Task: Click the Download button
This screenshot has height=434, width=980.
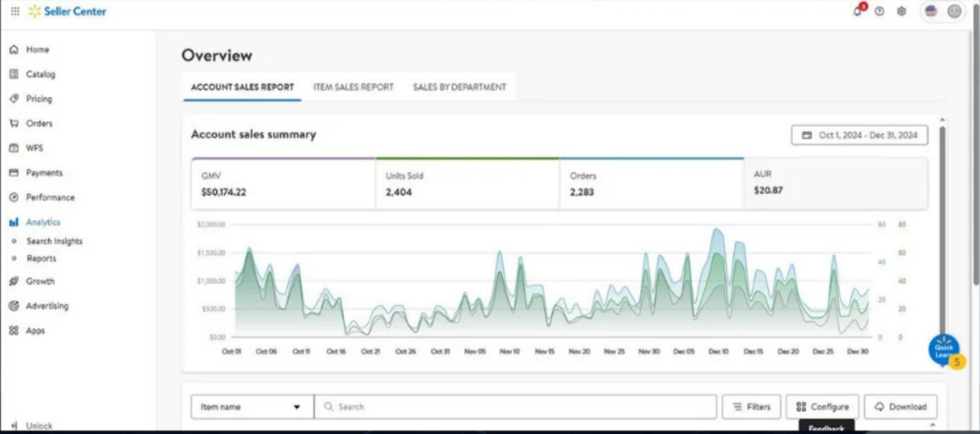Action: [x=900, y=407]
